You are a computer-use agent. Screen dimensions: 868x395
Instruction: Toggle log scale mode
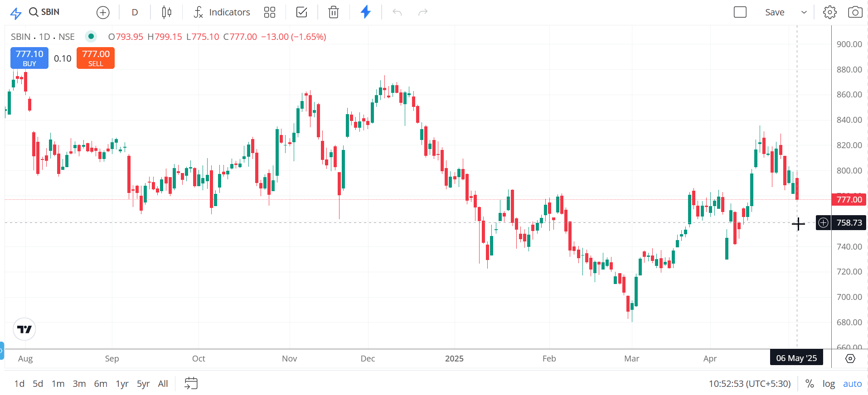coord(829,384)
